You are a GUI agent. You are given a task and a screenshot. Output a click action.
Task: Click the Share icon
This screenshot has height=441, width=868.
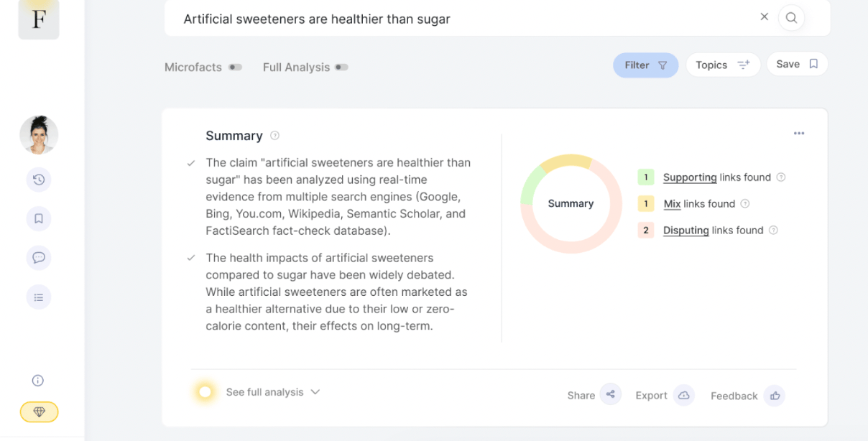(x=610, y=394)
